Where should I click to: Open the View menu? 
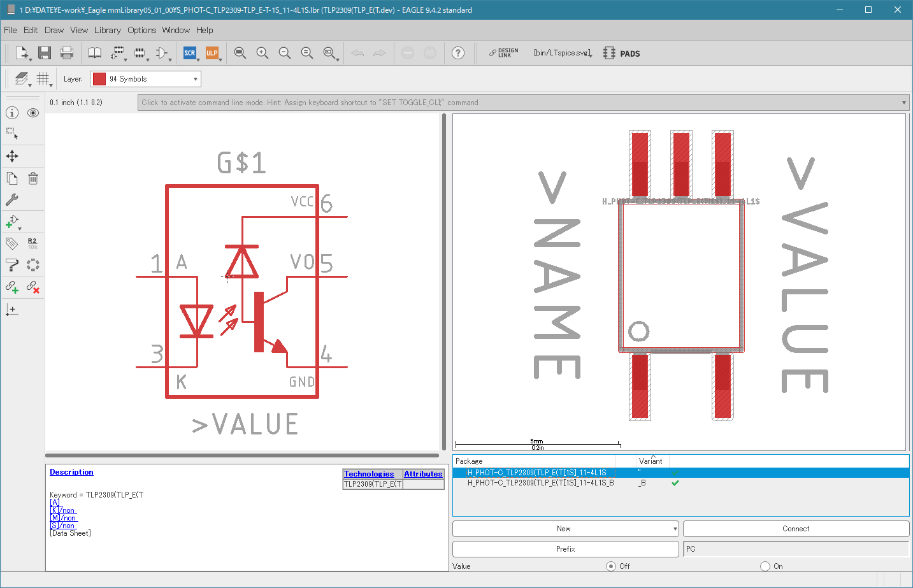tap(79, 30)
